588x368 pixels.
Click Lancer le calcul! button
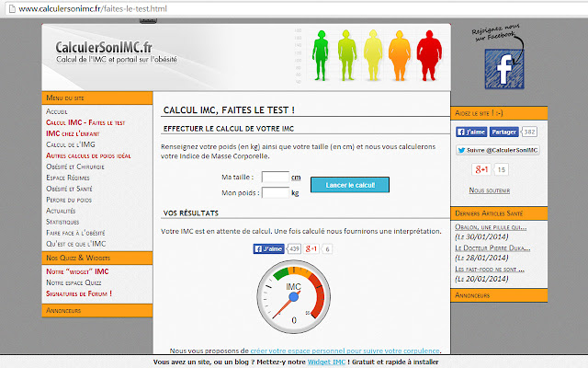tap(350, 185)
